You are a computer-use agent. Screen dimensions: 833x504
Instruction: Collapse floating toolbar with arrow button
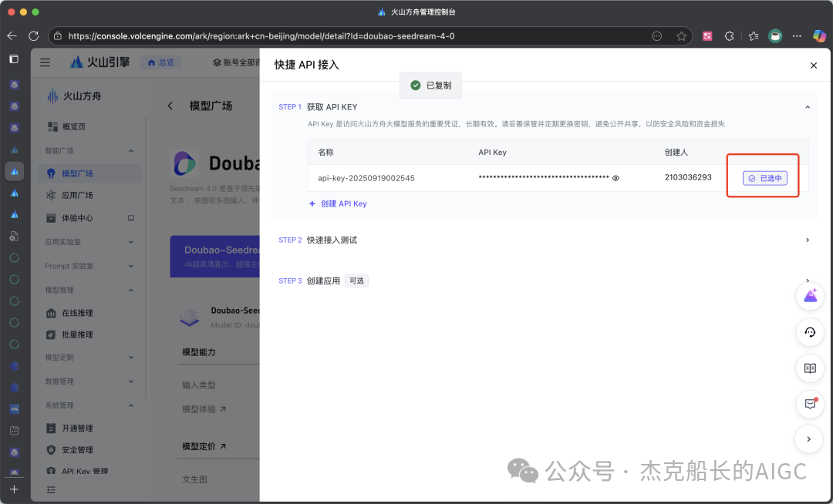coord(808,439)
